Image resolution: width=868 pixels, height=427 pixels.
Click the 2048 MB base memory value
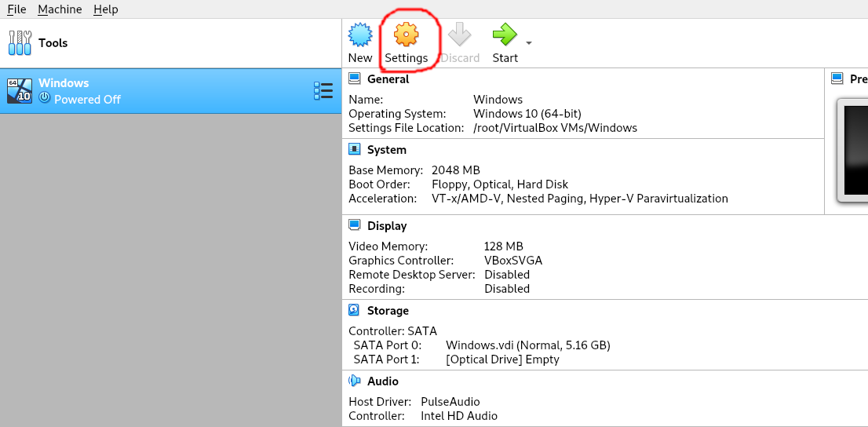[456, 170]
